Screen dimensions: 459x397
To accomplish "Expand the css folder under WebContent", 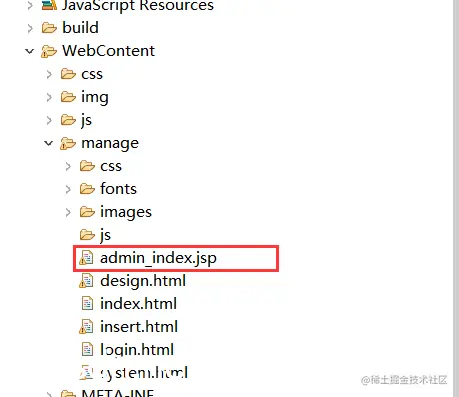I will coord(49,74).
